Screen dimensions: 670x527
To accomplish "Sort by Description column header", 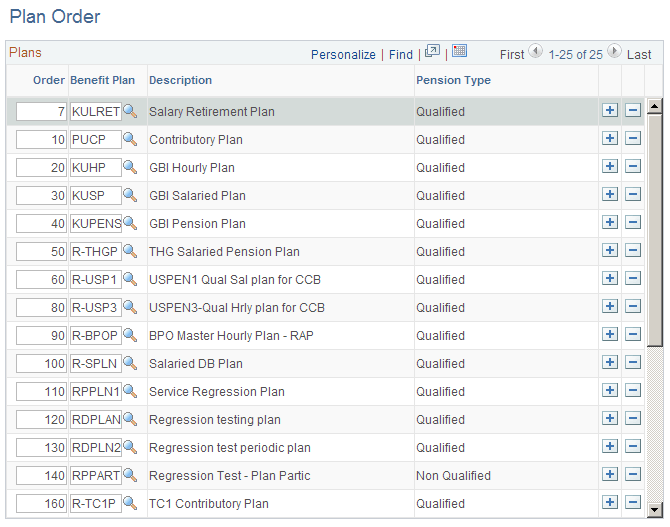I will [x=180, y=80].
